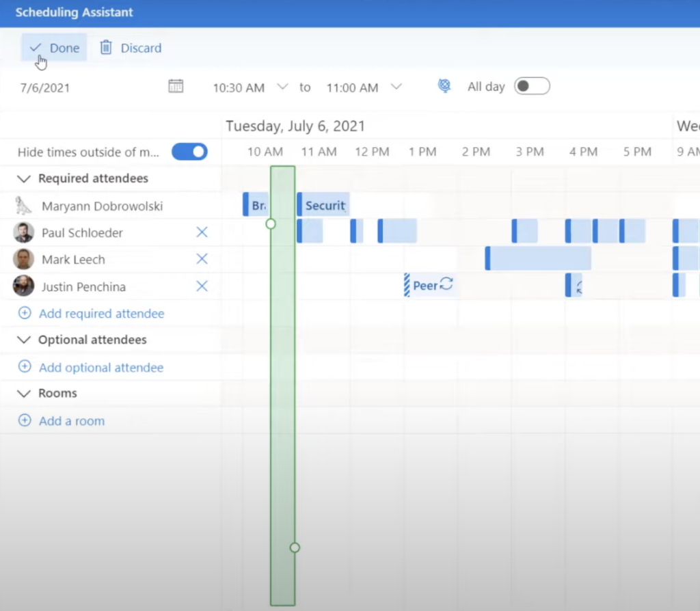Open the end time 11:00 AM dropdown
The image size is (700, 611).
coord(396,87)
